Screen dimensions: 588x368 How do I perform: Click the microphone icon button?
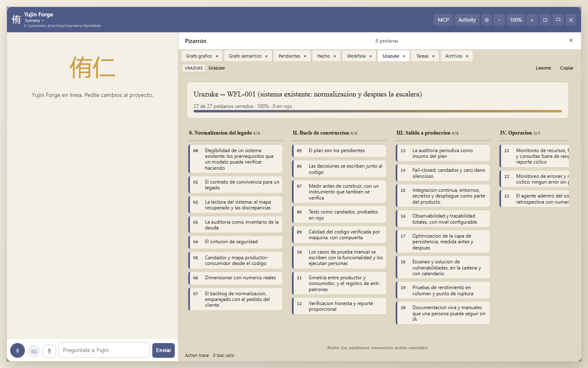(18, 350)
